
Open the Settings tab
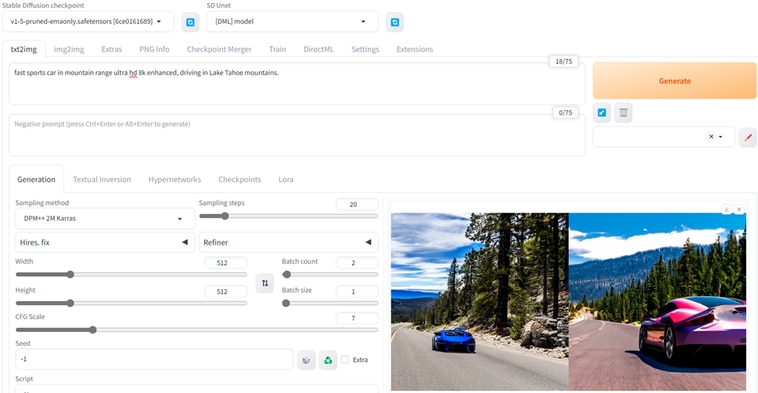(x=365, y=49)
